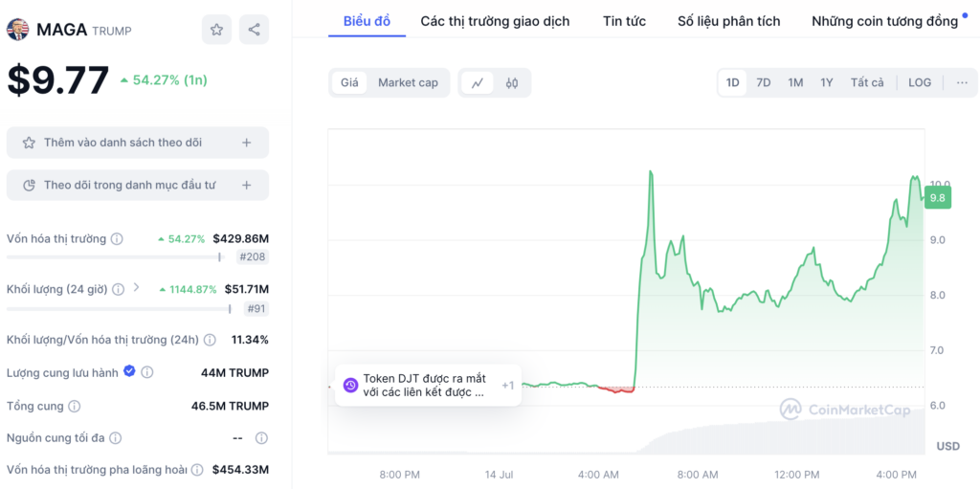980x489 pixels.
Task: Select the 7D time range
Action: 763,82
